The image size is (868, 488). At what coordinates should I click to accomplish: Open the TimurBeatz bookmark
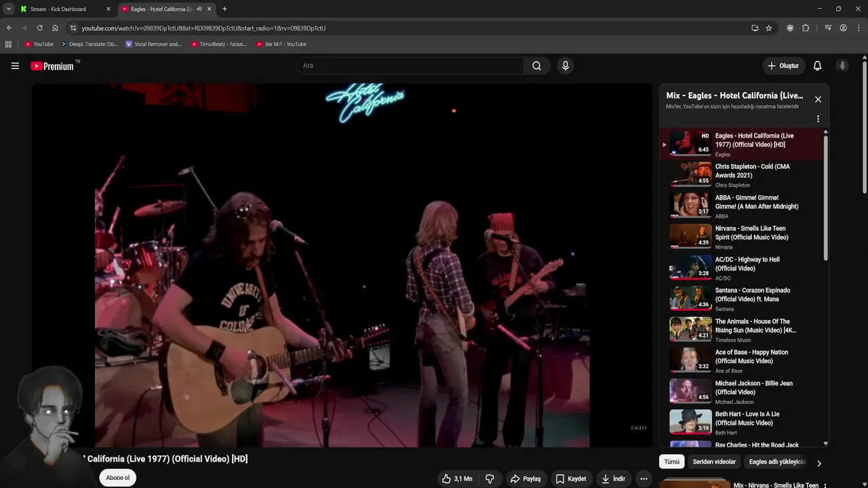(x=218, y=44)
